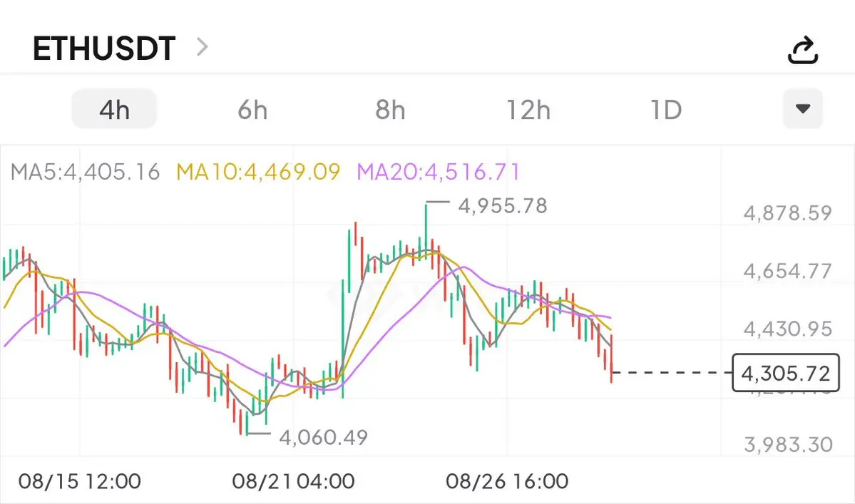This screenshot has width=855, height=504.
Task: Click the purple MA20 indicator label
Action: pyautogui.click(x=439, y=173)
